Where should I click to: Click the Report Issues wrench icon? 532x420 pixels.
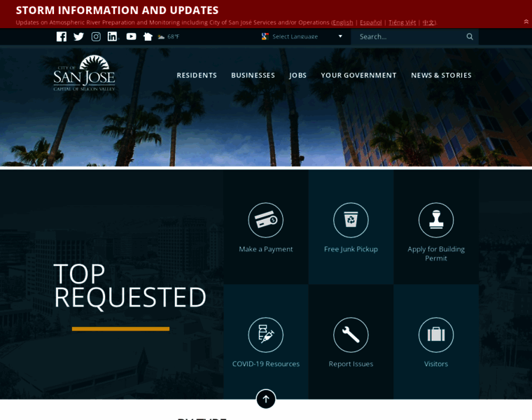coord(351,335)
